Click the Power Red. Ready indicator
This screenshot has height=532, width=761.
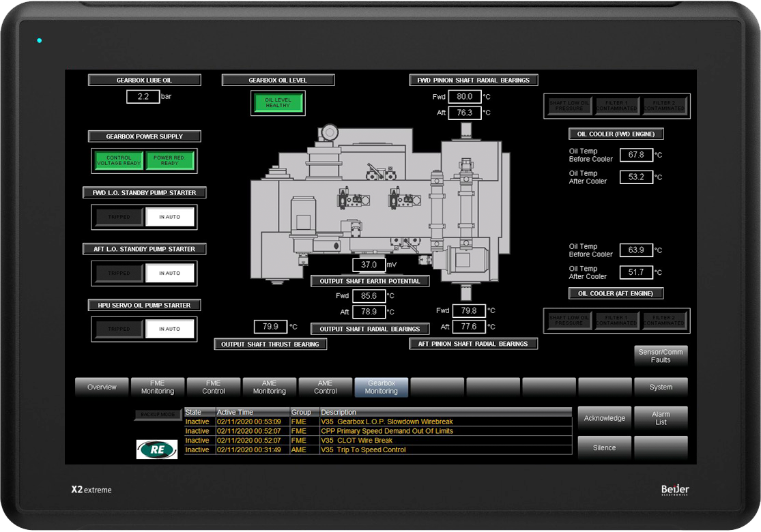(170, 161)
